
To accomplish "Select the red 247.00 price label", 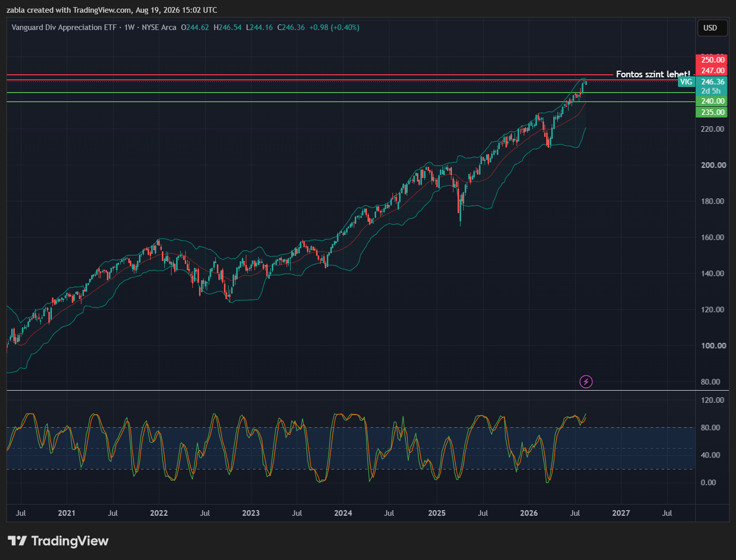I will [711, 71].
